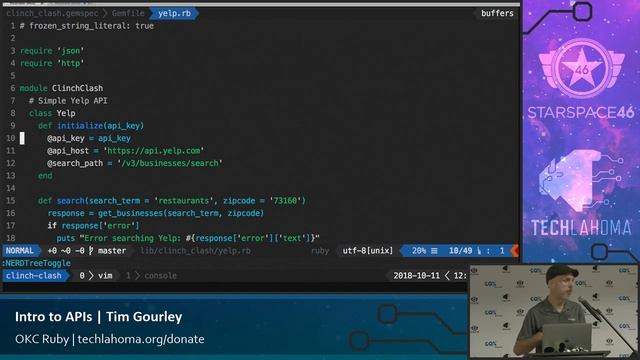Image resolution: width=640 pixels, height=360 pixels.
Task: Click the vim cursor block on line 10
Action: pos(22,138)
